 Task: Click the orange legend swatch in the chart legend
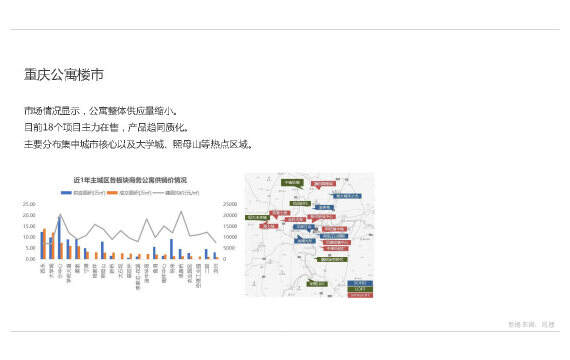(112, 193)
